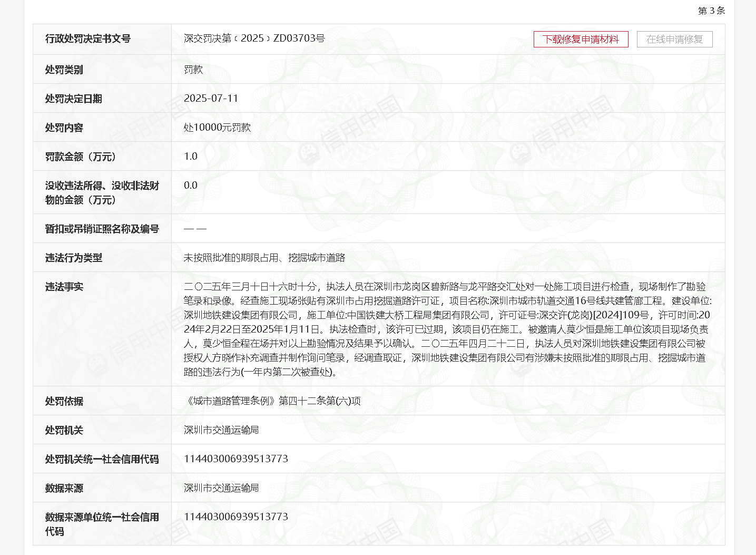Select the 第 3 条 record label
This screenshot has width=756, height=555.
711,11
